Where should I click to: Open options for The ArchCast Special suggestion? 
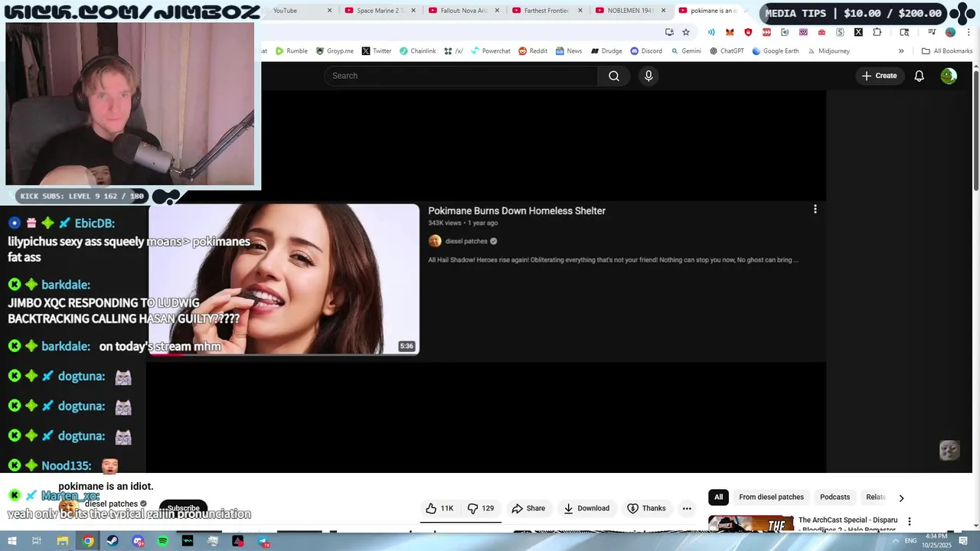910,521
